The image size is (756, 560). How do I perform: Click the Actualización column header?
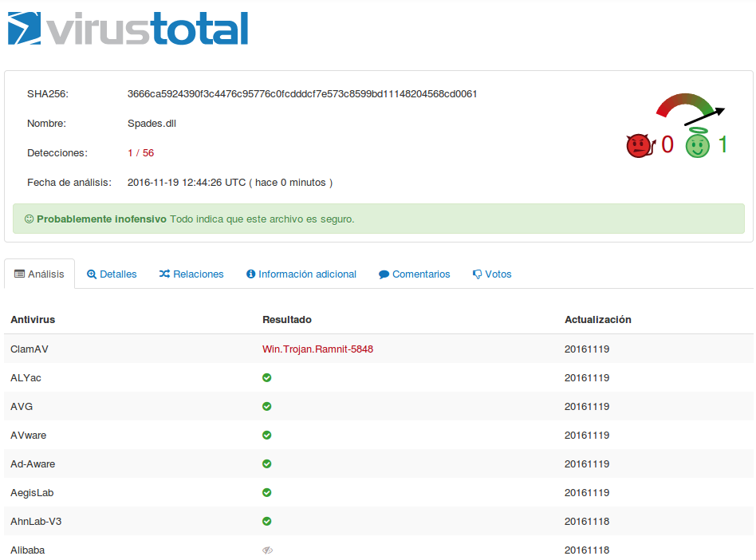598,320
